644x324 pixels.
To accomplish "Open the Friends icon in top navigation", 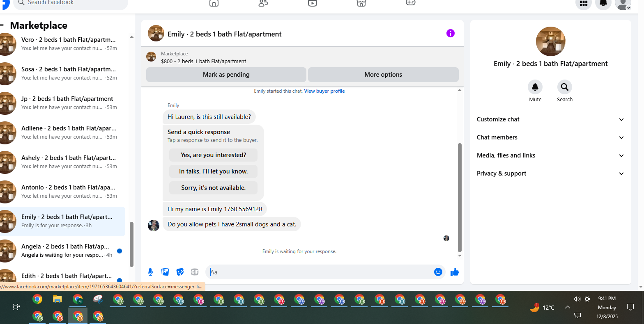I will pos(263,3).
